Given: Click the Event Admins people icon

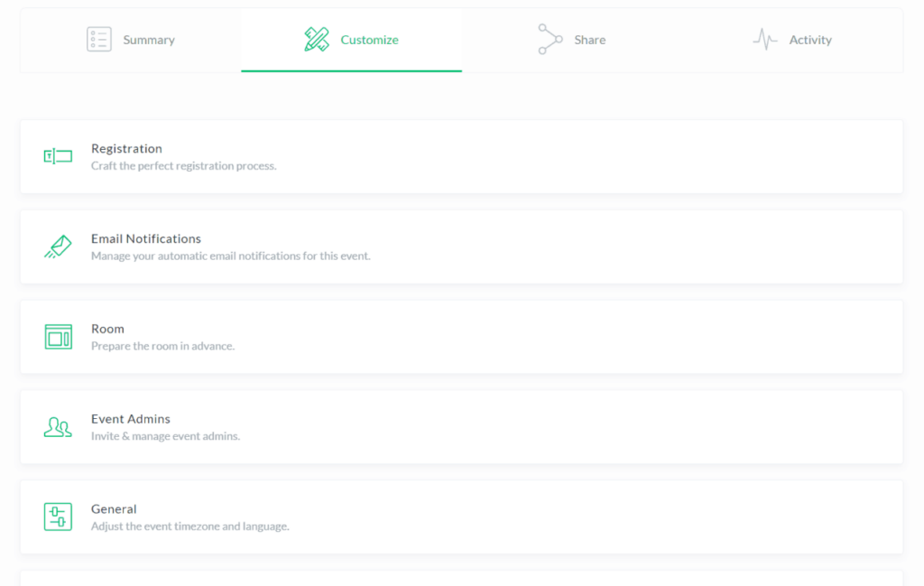Looking at the screenshot, I should tap(58, 427).
